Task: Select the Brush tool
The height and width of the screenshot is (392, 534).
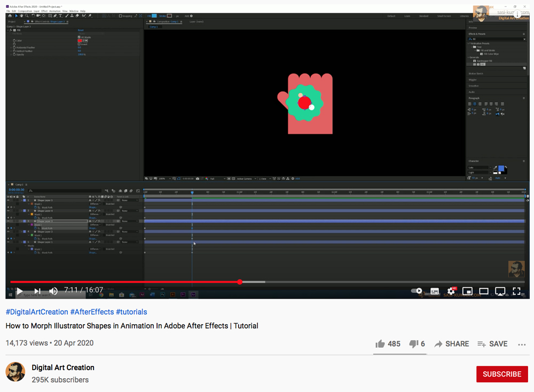Action: coord(67,16)
